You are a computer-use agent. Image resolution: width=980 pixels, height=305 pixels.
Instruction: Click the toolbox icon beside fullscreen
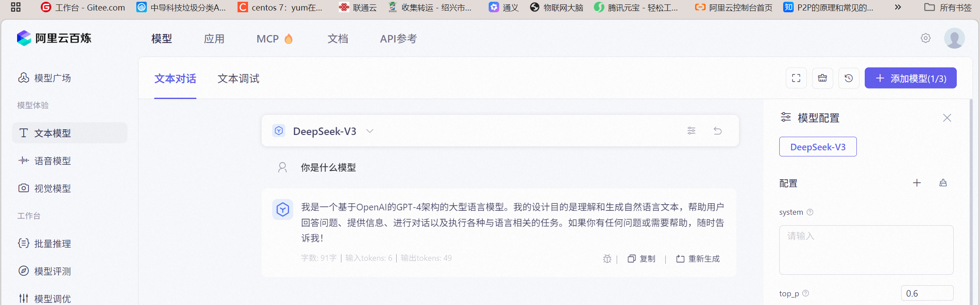822,78
